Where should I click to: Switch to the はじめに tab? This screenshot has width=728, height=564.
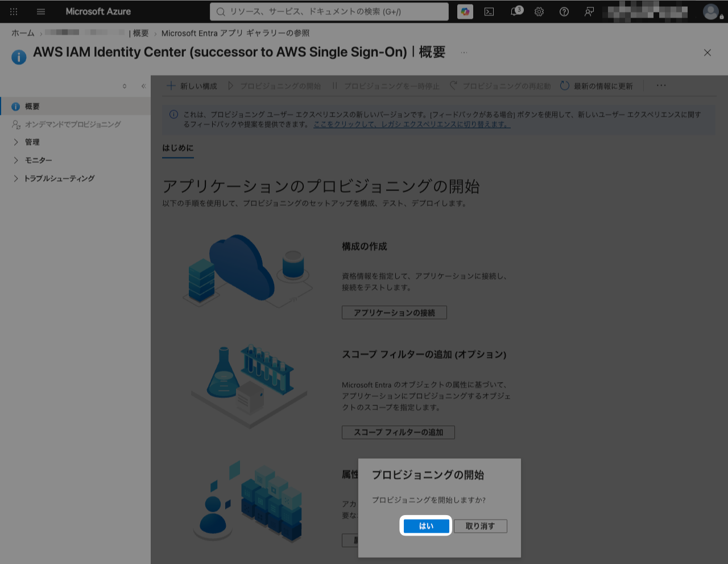[x=178, y=148]
